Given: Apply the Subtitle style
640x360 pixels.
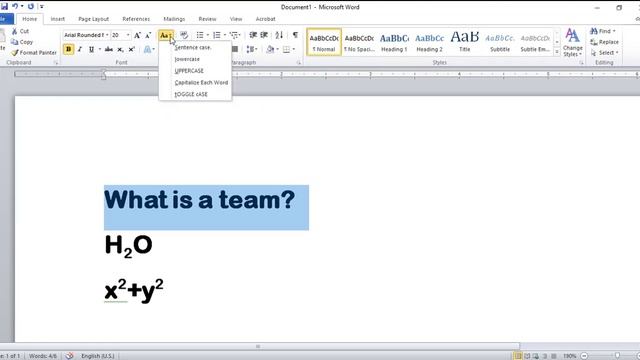Looking at the screenshot, I should pyautogui.click(x=500, y=42).
